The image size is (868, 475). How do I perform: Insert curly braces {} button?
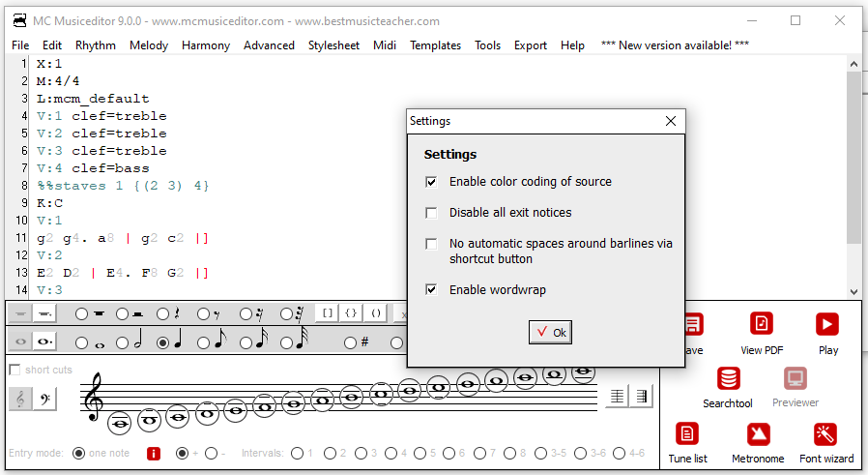(351, 313)
